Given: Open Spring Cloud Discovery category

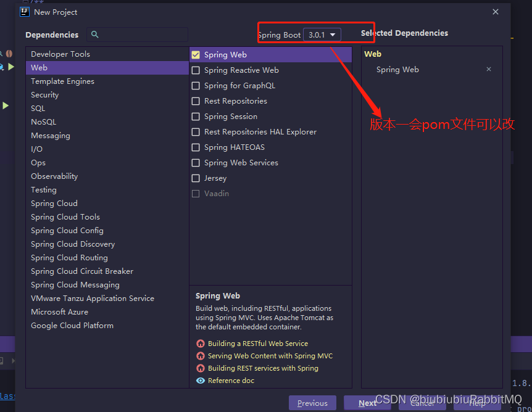Looking at the screenshot, I should [x=107, y=244].
